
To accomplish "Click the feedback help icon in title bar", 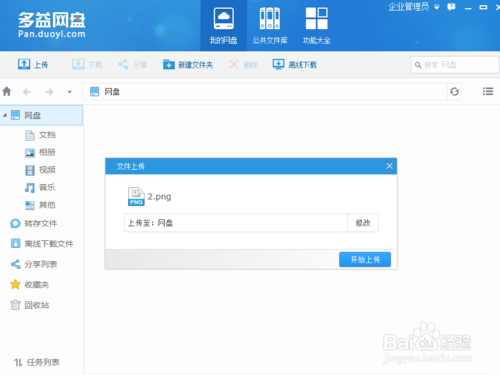I will (x=451, y=7).
